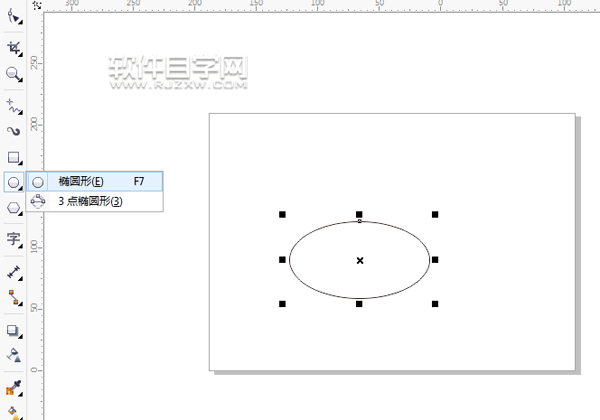Select the Parallel Dimension tool
This screenshot has height=420, width=600.
coord(14,272)
